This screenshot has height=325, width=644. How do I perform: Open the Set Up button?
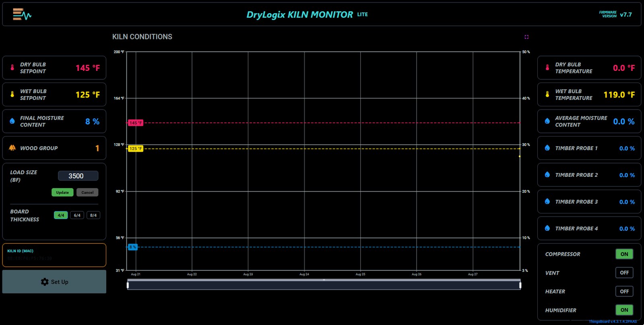[54, 282]
